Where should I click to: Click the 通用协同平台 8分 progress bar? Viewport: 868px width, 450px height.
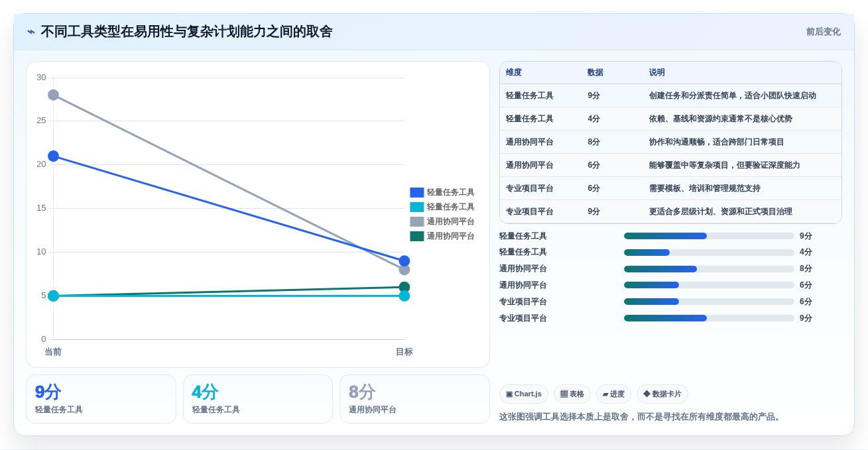point(709,269)
